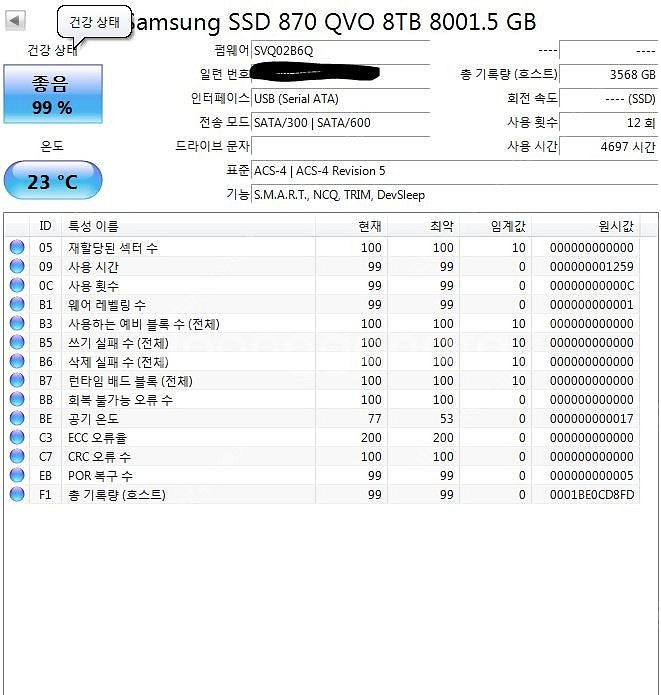Select row ECC 오류율
This screenshot has width=661, height=695.
324,437
